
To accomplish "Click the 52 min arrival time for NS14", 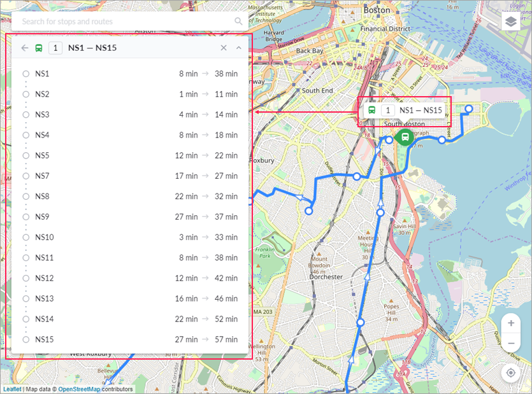I will coord(226,319).
